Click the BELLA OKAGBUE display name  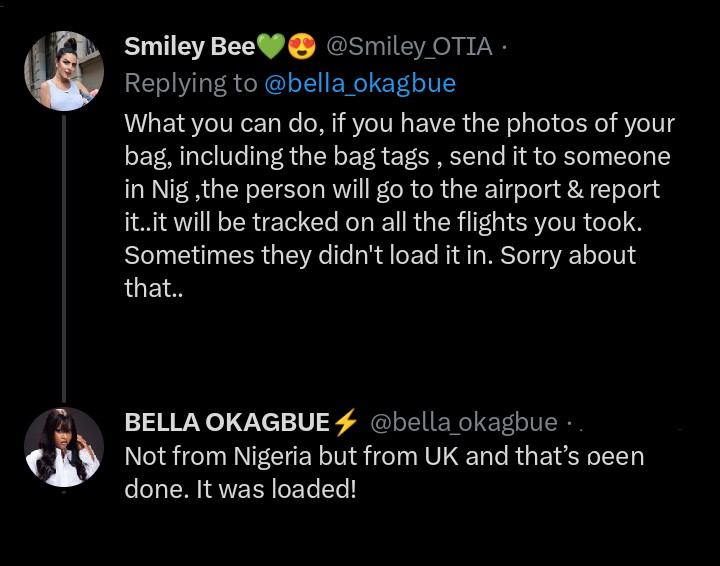pos(226,423)
